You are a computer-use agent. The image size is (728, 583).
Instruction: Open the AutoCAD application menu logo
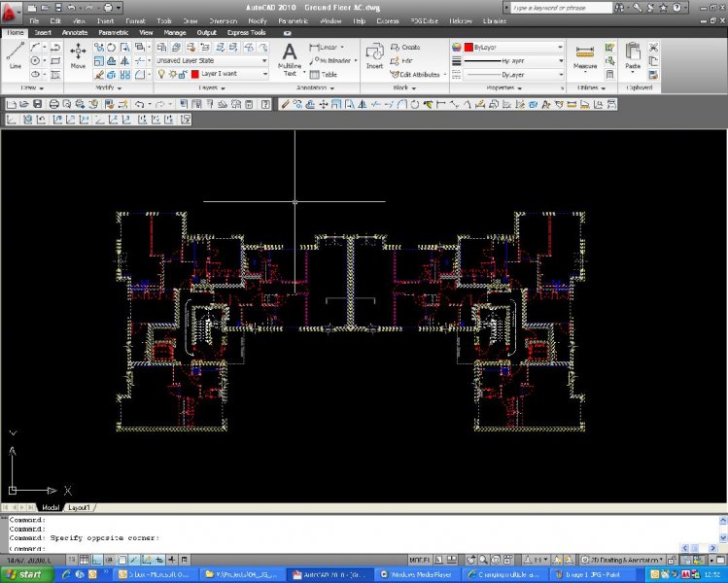pos(12,9)
